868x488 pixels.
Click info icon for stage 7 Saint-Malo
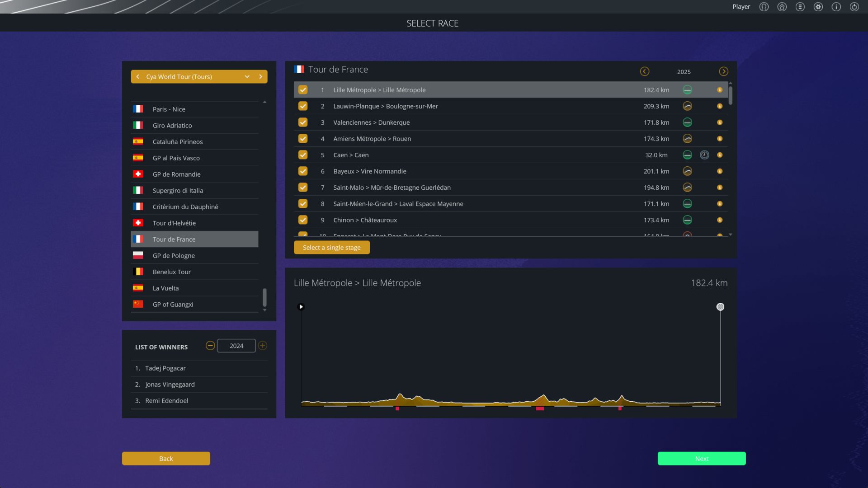[x=720, y=188]
